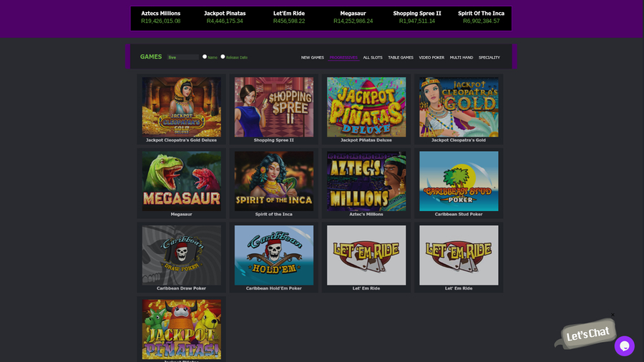This screenshot has width=644, height=362.
Task: Click the Shopping Spree II jackpot ticker entry
Action: pyautogui.click(x=417, y=17)
